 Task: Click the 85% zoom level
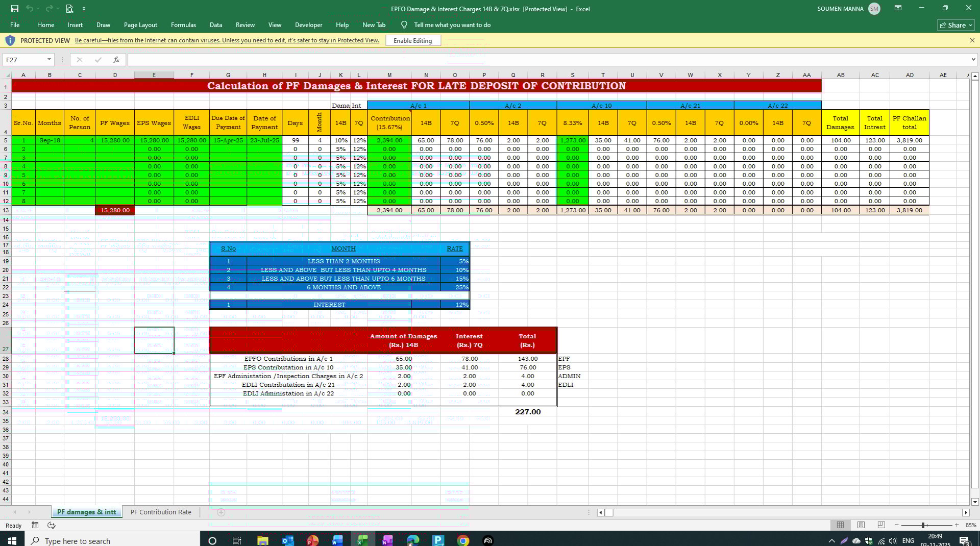pos(971,525)
